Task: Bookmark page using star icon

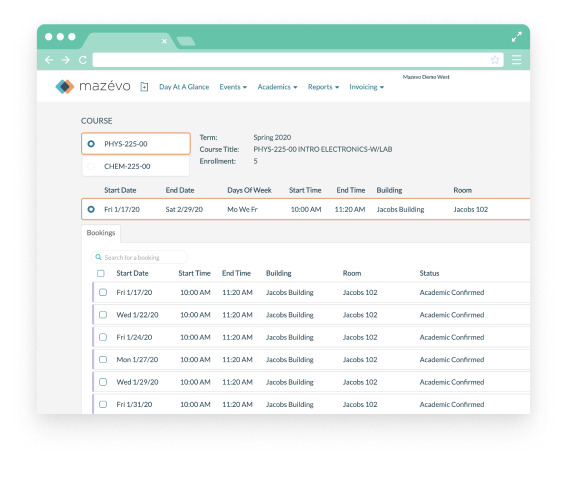Action: 495,60
